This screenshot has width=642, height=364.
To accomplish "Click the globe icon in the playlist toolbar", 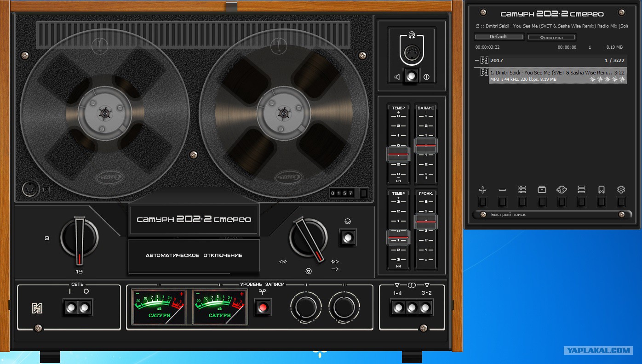I will click(562, 190).
